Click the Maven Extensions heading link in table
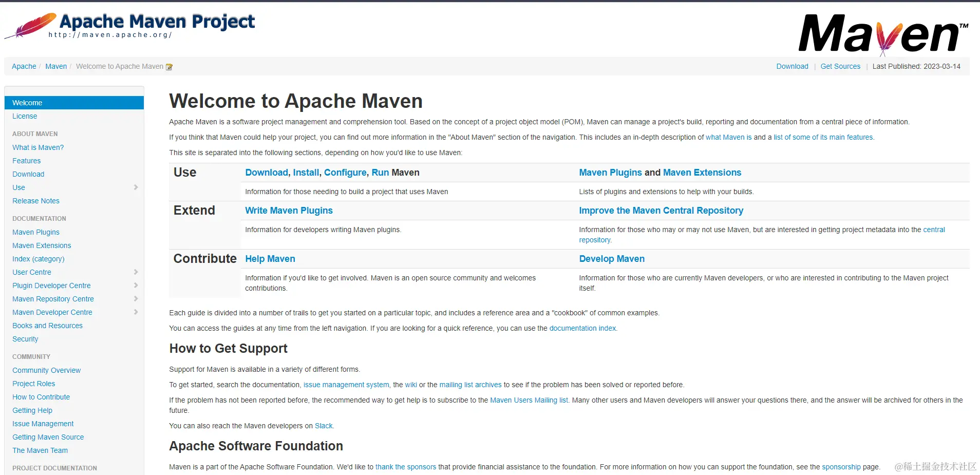 702,173
